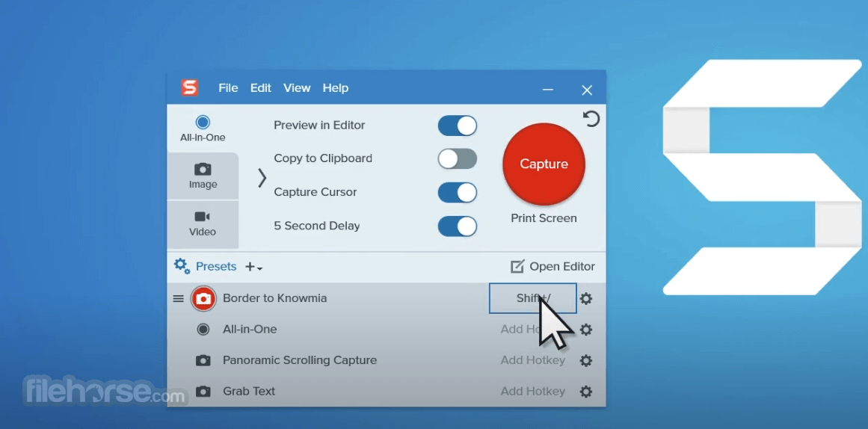Enable the Copy to Clipboard toggle

click(458, 159)
